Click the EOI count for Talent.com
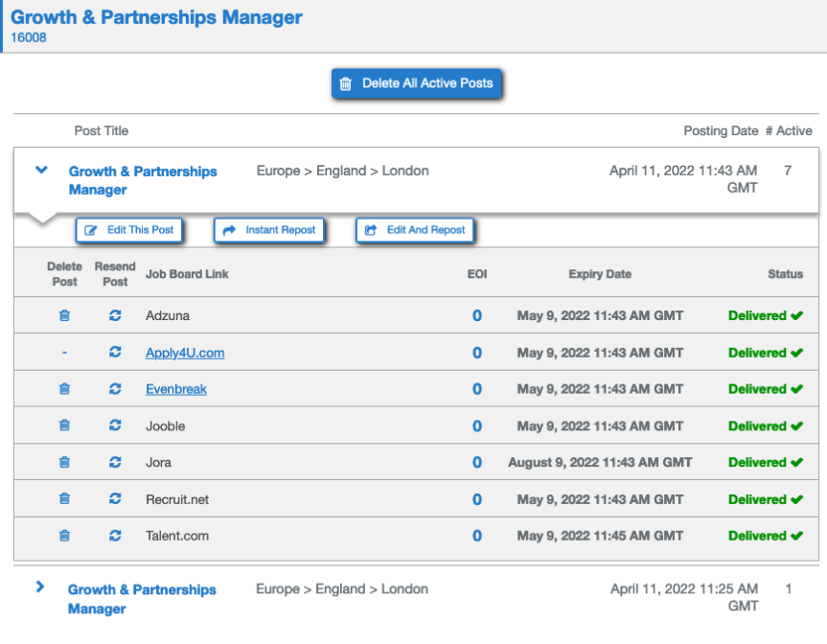Screen dimensions: 827x644 [477, 536]
